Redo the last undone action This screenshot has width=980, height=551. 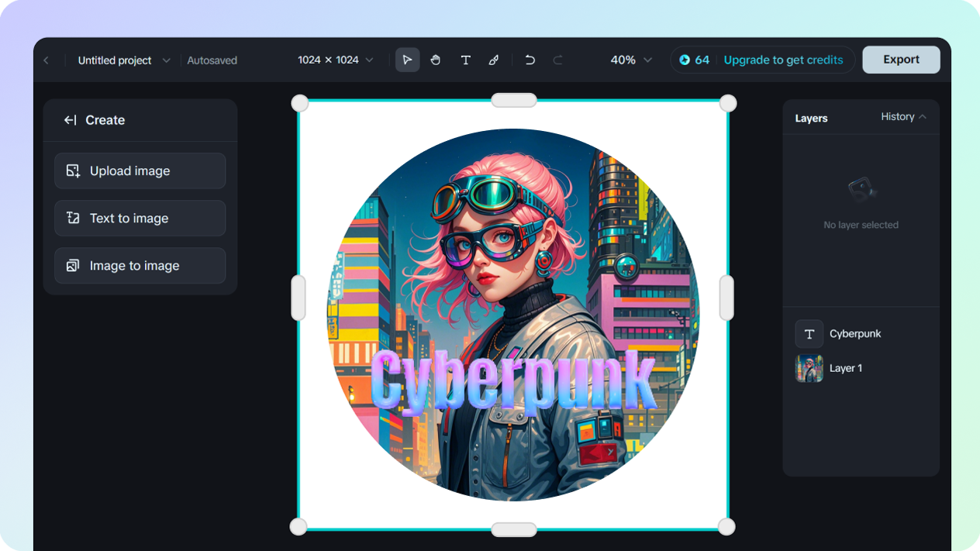tap(557, 60)
